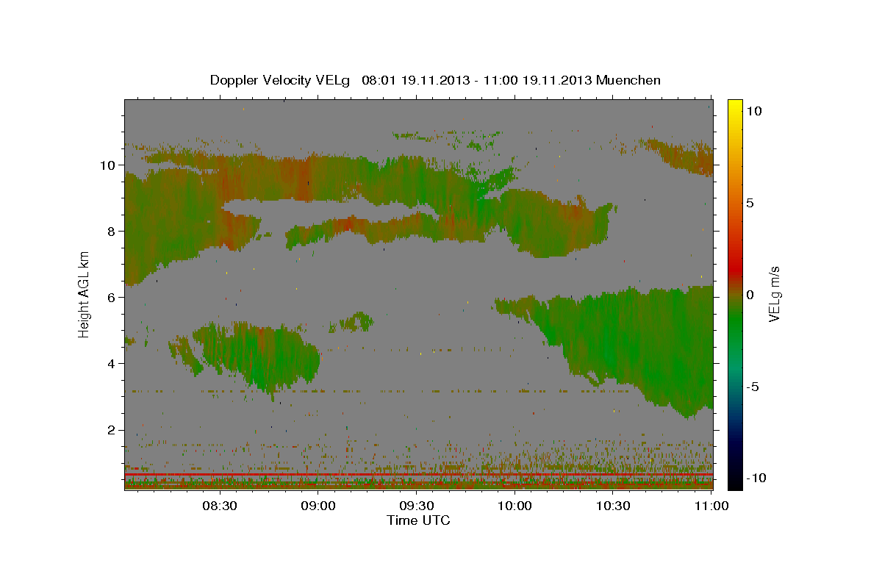Viewport: 882px width, 588px height.
Task: Click the height axis label 4
Action: [112, 364]
